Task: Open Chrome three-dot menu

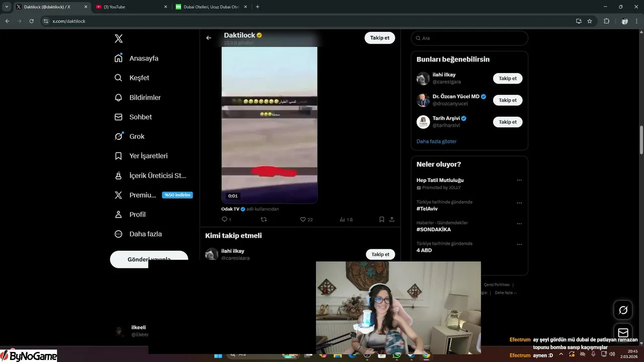Action: [636, 21]
